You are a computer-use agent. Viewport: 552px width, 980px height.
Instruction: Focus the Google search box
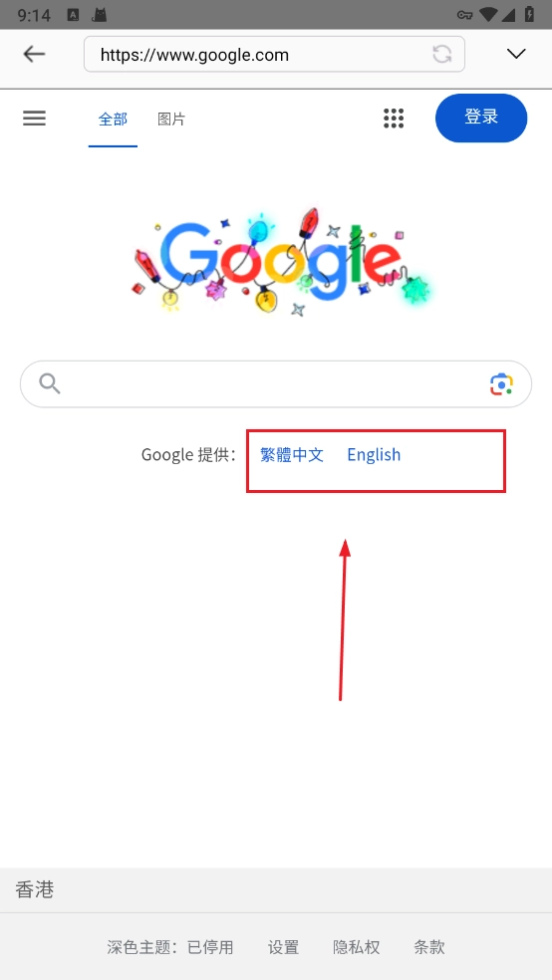pos(276,384)
